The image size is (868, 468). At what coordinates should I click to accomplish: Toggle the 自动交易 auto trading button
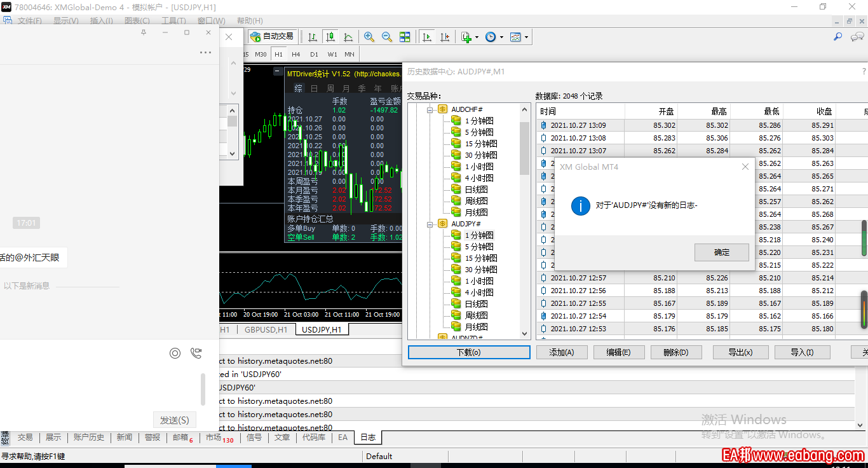click(273, 36)
